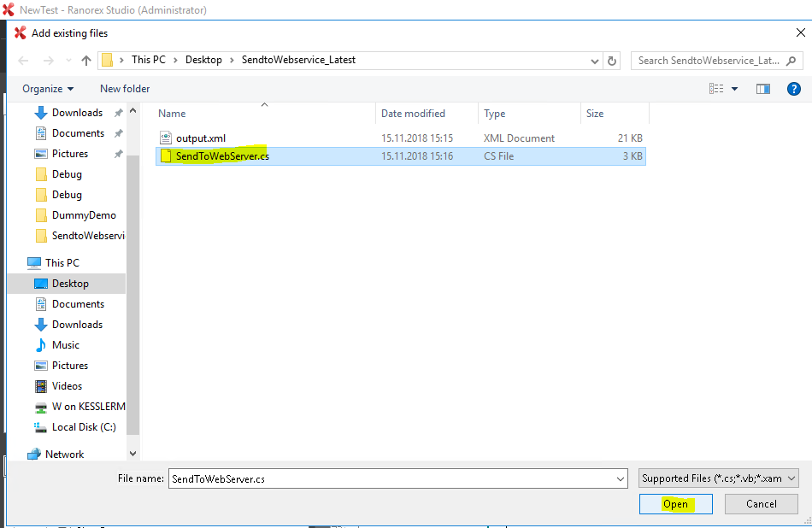Screen dimensions: 812x528
Task: Refresh the current folder view
Action: [611, 61]
